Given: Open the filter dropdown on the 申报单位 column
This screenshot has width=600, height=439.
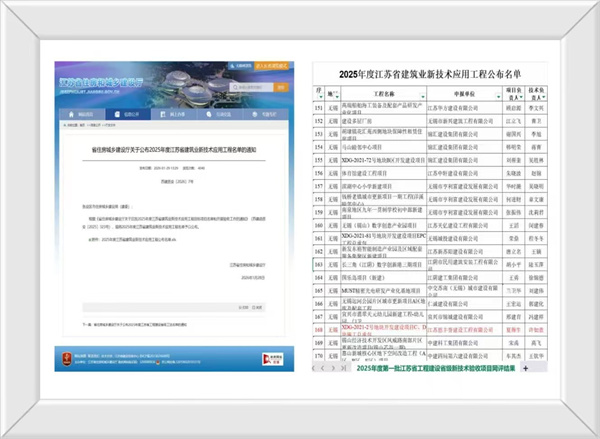Looking at the screenshot, I should (498, 97).
